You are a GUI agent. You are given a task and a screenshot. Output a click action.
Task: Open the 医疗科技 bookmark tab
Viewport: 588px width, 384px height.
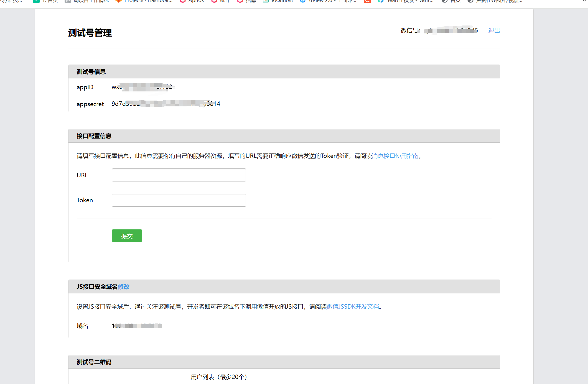11,1
